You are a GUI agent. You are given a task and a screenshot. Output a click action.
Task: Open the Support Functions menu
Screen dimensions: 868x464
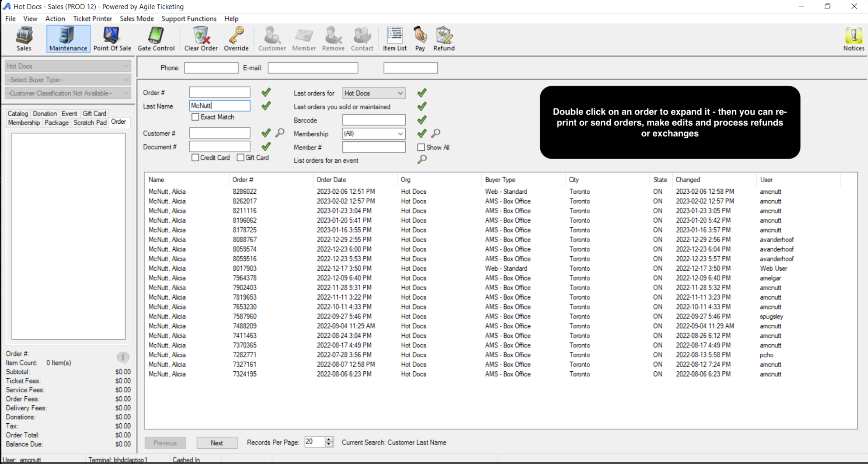[189, 18]
